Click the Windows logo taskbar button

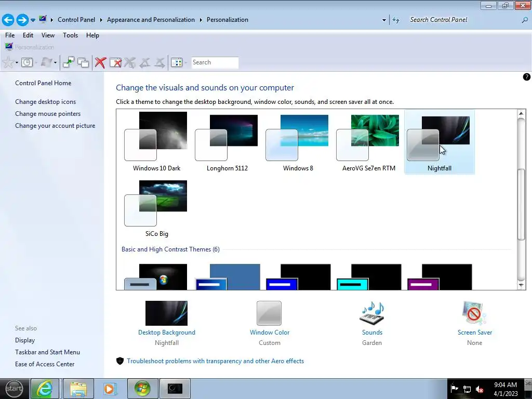pyautogui.click(x=142, y=389)
